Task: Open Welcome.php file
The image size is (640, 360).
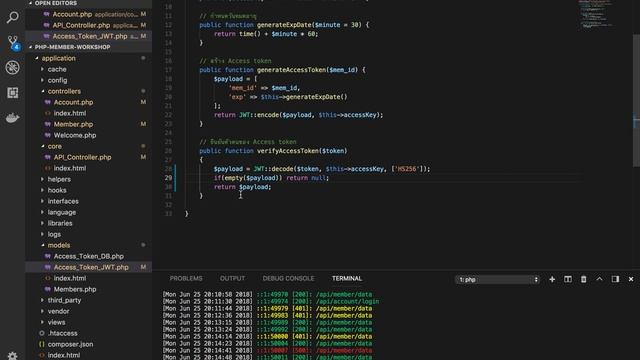Action: point(89,135)
